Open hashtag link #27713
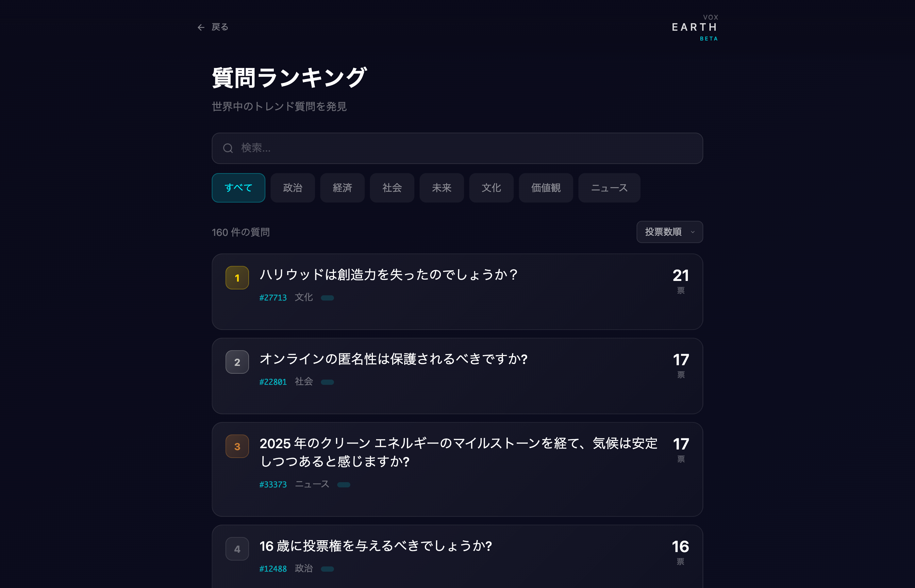This screenshot has width=915, height=588. (x=274, y=298)
